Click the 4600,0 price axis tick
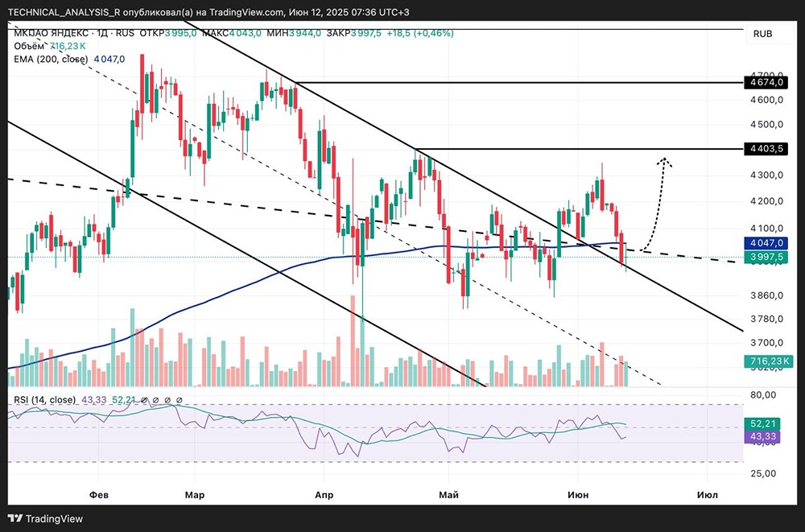 [x=766, y=100]
